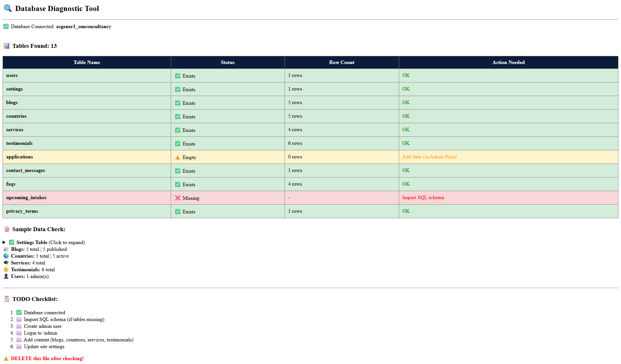This screenshot has height=364, width=621.
Task: Click the red Import SQL schema action text
Action: pos(423,198)
